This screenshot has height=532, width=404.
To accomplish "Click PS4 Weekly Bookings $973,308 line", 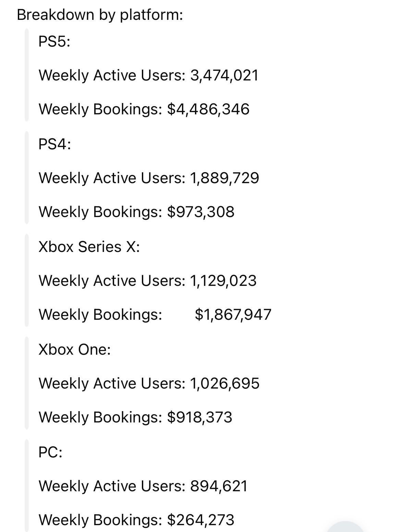I will [136, 212].
